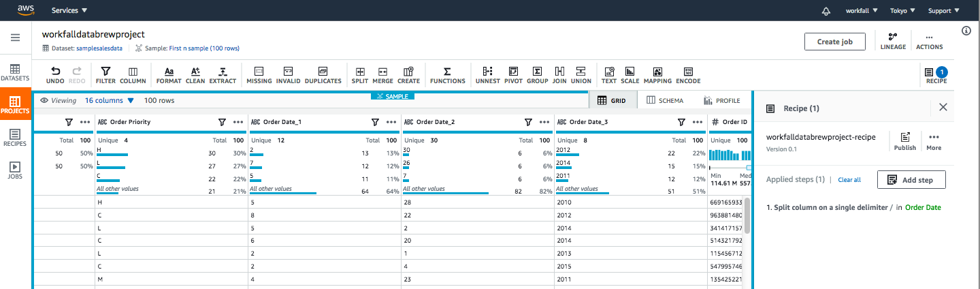Image resolution: width=980 pixels, height=289 pixels.
Task: Click the Add step button
Action: point(911,180)
